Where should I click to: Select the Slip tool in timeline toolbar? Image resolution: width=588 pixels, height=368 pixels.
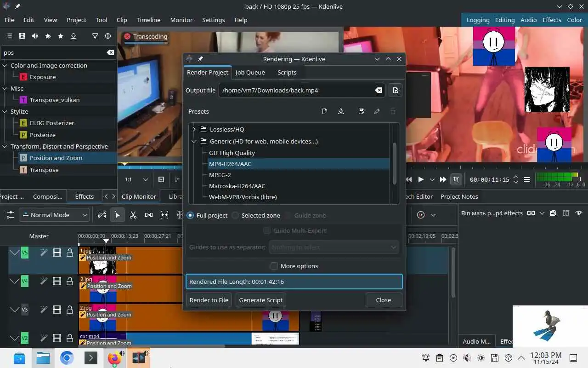click(x=164, y=215)
